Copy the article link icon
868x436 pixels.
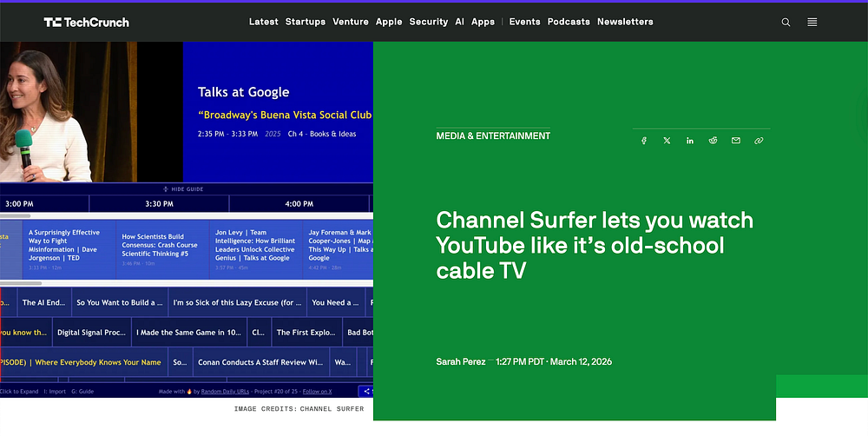pyautogui.click(x=759, y=141)
